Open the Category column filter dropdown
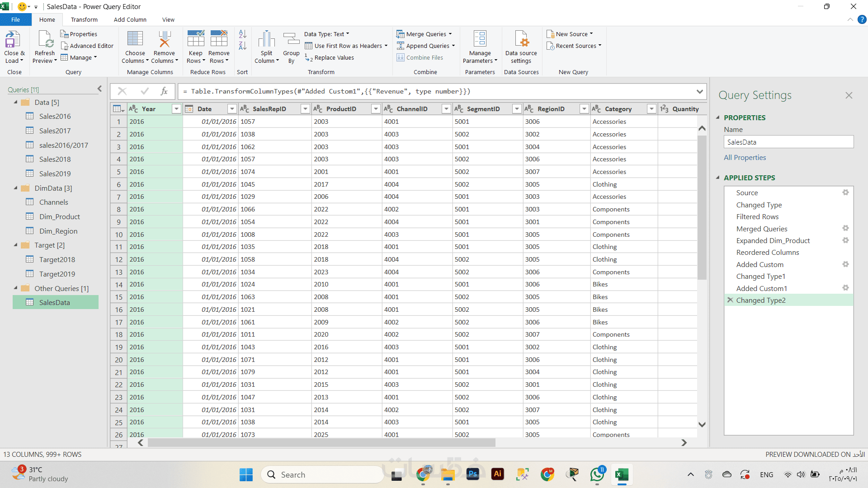 651,109
